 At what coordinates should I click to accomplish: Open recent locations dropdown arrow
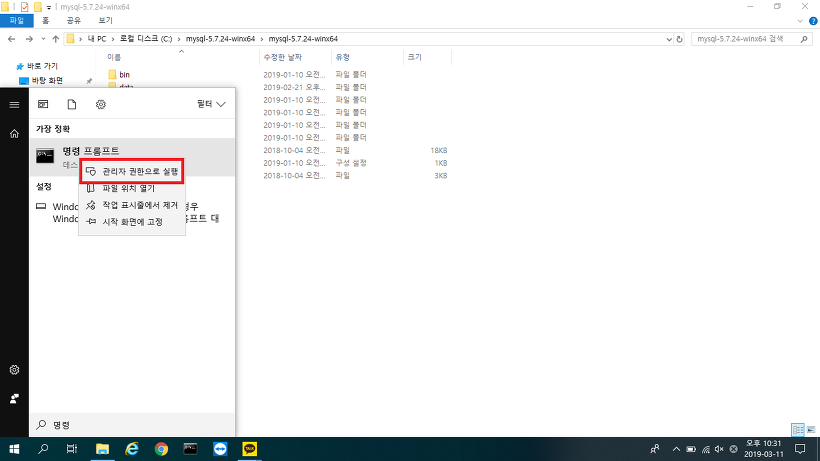click(43, 39)
